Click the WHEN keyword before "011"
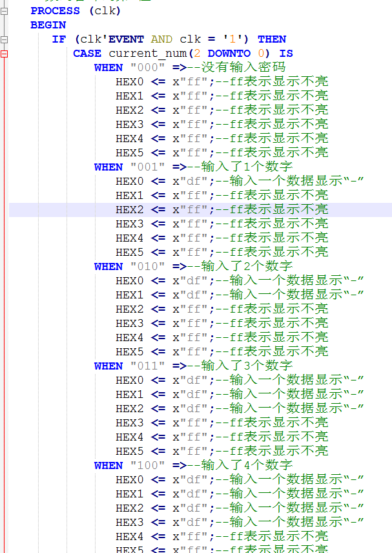Image resolution: width=392 pixels, height=553 pixels. tap(108, 366)
